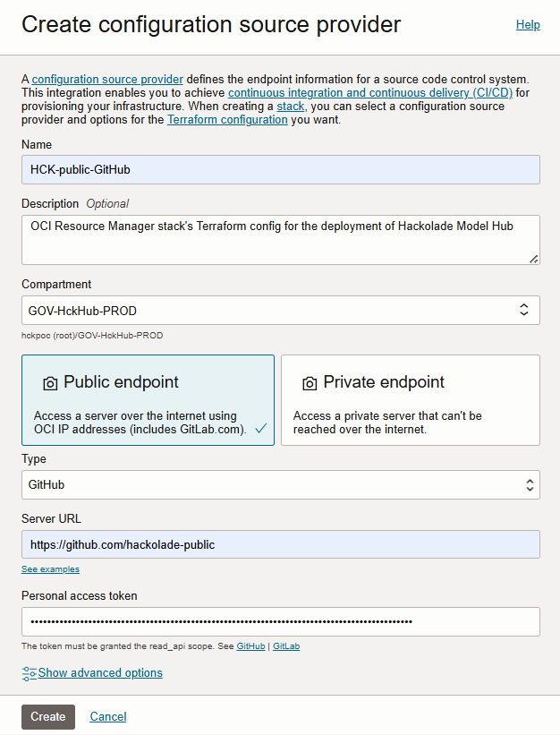
Task: Open the Type dropdown showing GitHub
Action: 280,483
